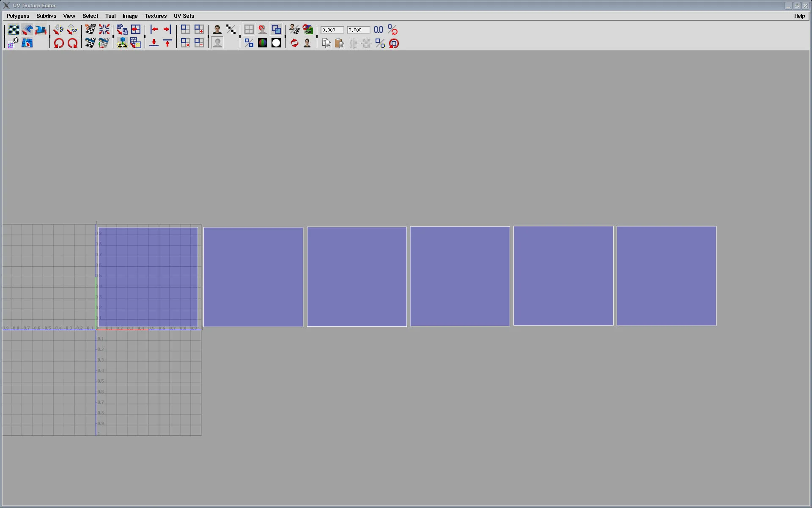The height and width of the screenshot is (508, 812).
Task: Click rotate UVs counterclockwise icon
Action: coord(59,43)
